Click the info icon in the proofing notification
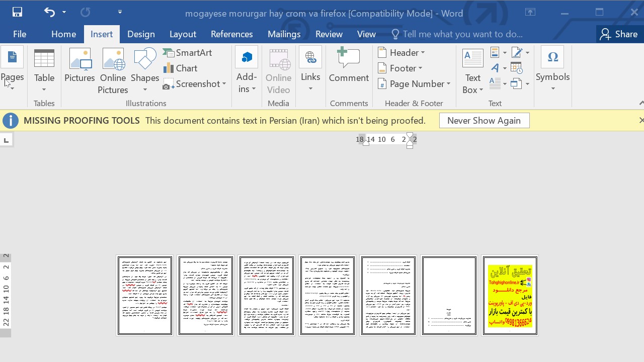Image resolution: width=644 pixels, height=362 pixels. pyautogui.click(x=11, y=121)
